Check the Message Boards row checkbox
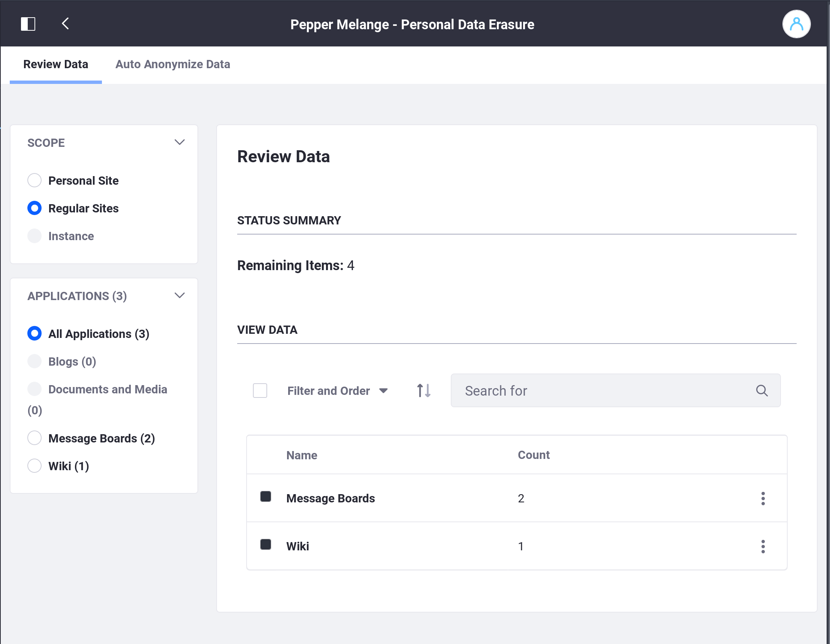This screenshot has width=830, height=644. tap(266, 497)
